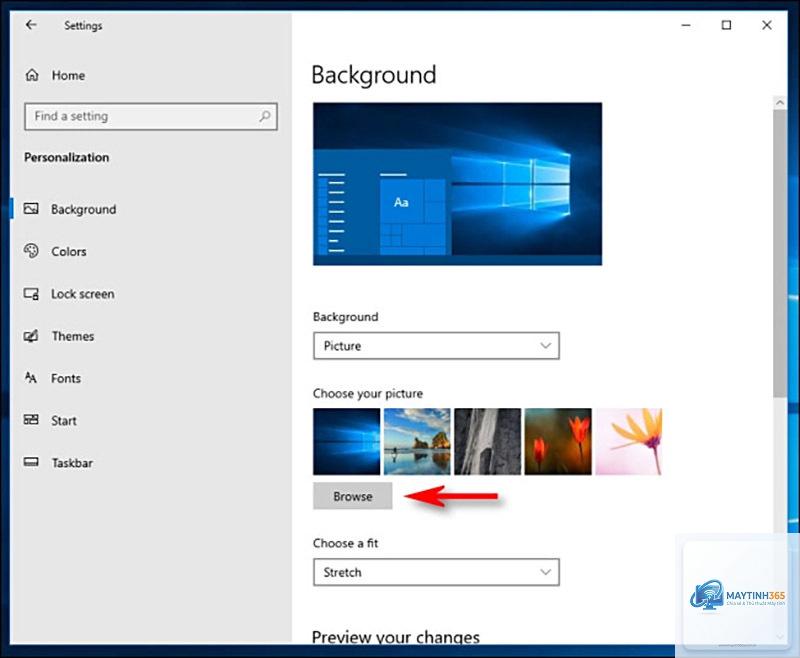This screenshot has width=800, height=658.
Task: Click the scrollbar up arrow
Action: 780,103
